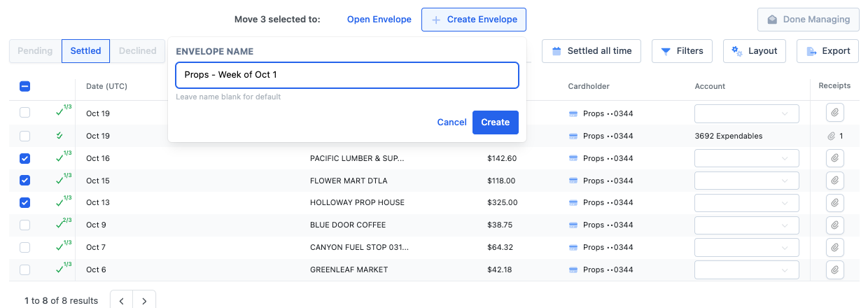This screenshot has width=868, height=308.
Task: Click merchant name BLUE DOOR COFFEE
Action: tap(348, 225)
